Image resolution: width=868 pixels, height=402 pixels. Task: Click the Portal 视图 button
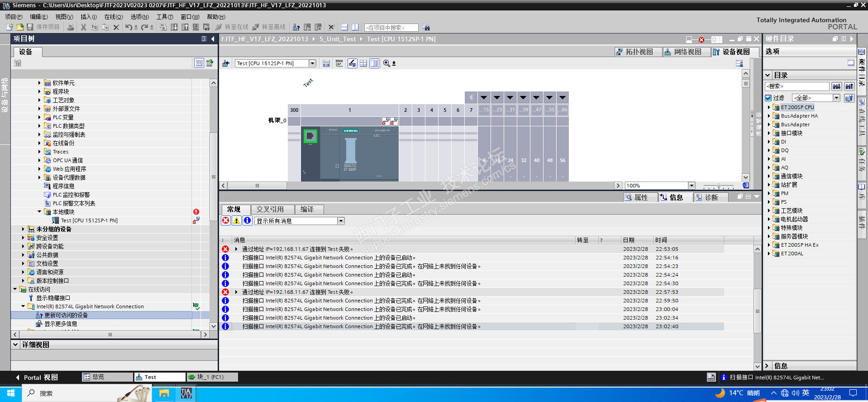click(x=36, y=378)
